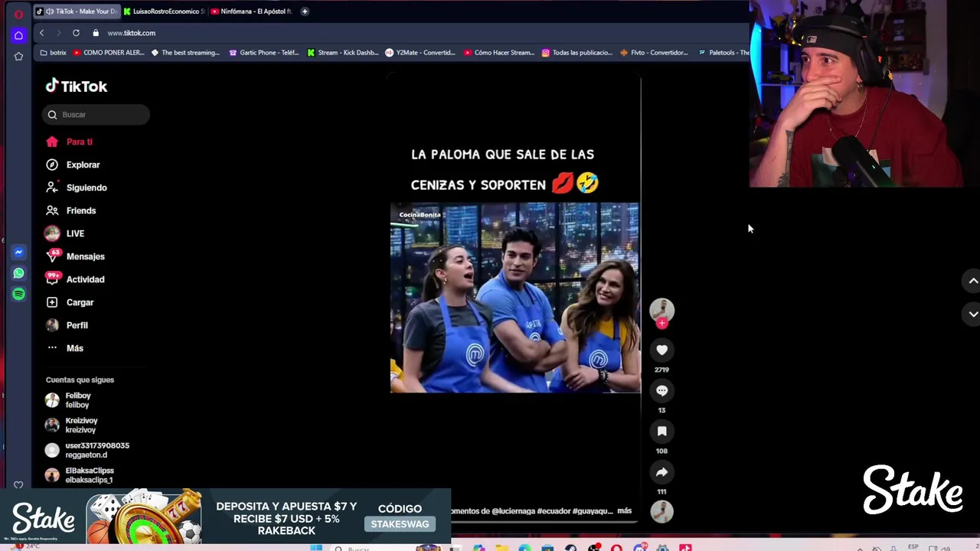Open botrix bookmark folder

click(53, 53)
